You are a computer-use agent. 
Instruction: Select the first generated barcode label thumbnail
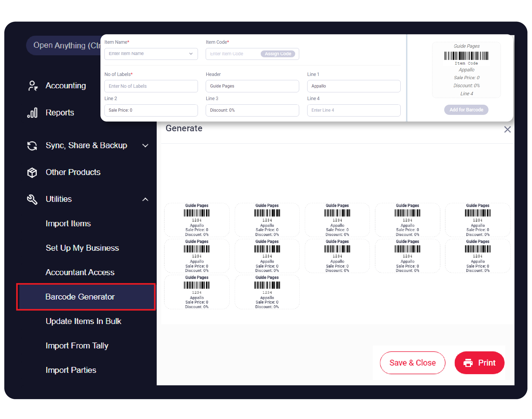point(197,220)
